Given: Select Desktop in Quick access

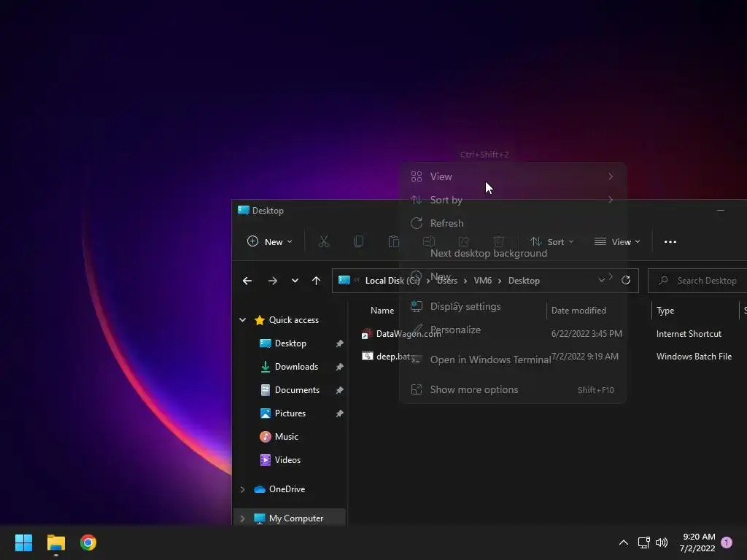Looking at the screenshot, I should 290,343.
